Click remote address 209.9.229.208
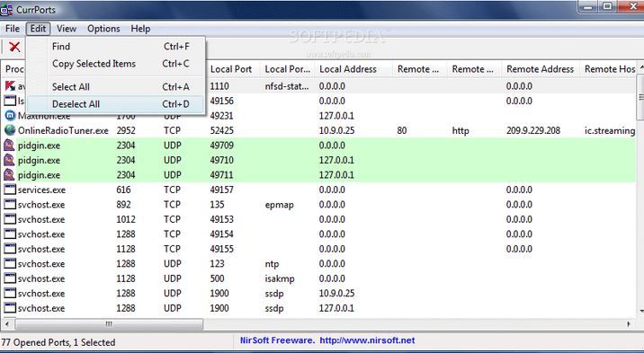This screenshot has width=644, height=353. click(533, 131)
